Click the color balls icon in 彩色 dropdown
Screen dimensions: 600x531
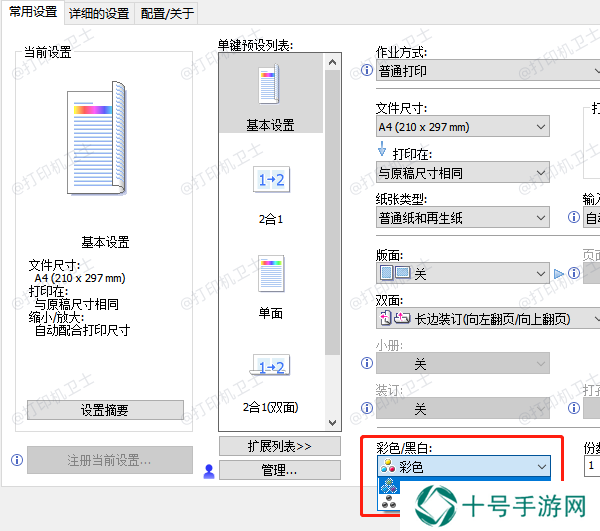[x=388, y=466]
